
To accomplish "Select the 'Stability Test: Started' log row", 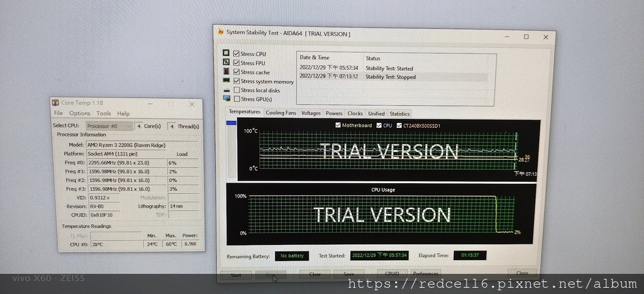I will click(392, 68).
